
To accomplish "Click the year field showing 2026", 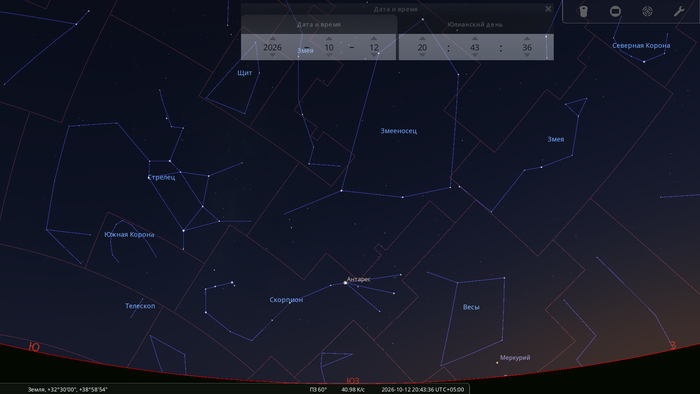I will coord(272,47).
